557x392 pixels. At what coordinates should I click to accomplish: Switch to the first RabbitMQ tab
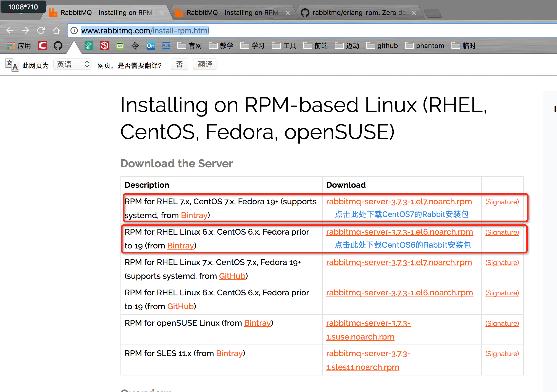click(x=106, y=13)
